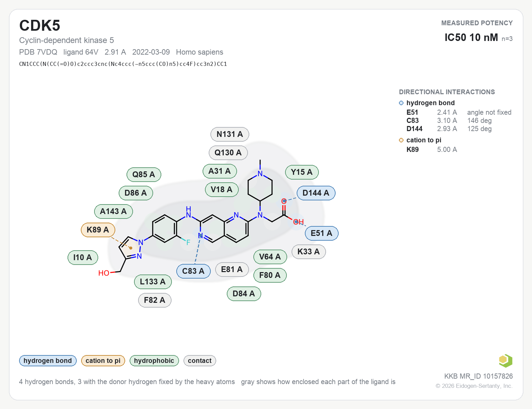Click the CDK5 title heading

pos(40,26)
